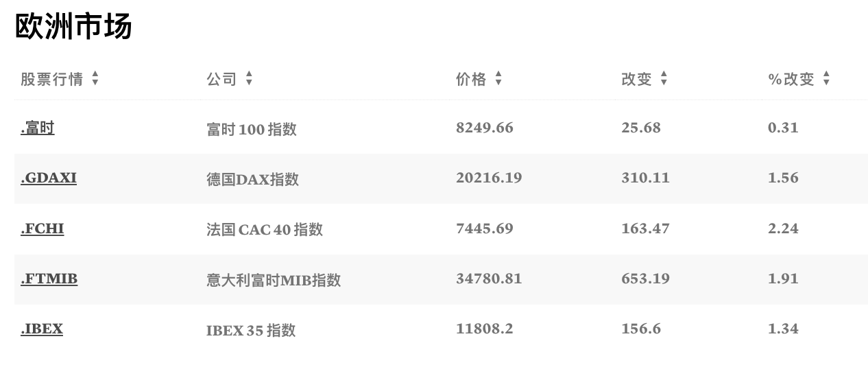Screen dimensions: 868x365
Task: Click the 欧洲市场 heading
Action: point(73,26)
